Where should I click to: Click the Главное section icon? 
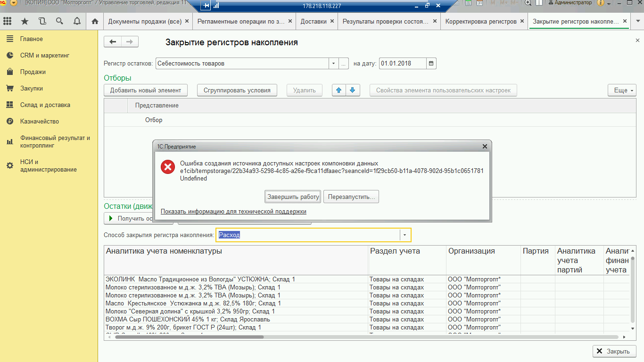[x=10, y=39]
